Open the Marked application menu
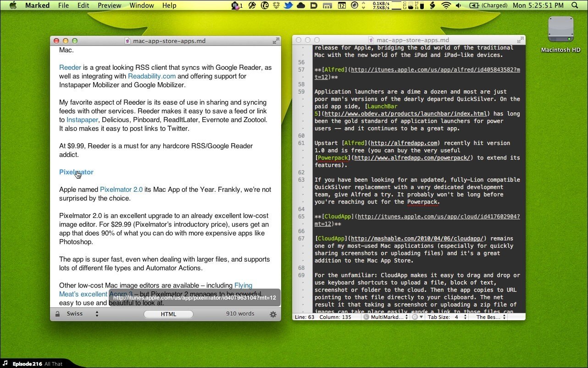The width and height of the screenshot is (588, 368). [x=38, y=6]
